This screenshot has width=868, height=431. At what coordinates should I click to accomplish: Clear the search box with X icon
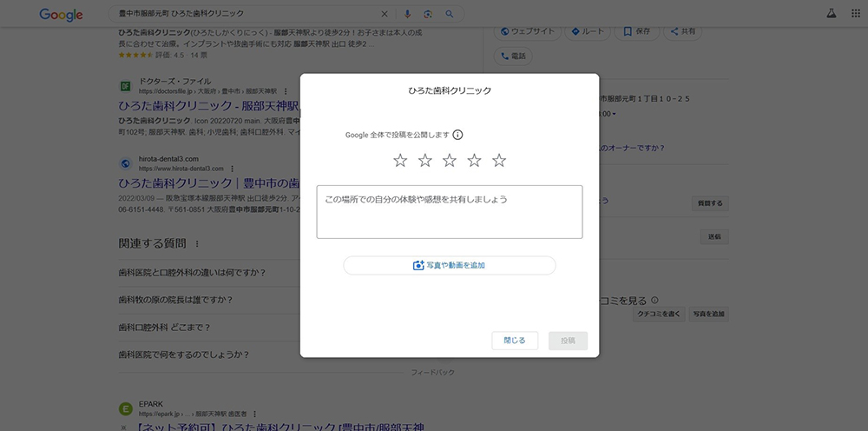point(385,15)
